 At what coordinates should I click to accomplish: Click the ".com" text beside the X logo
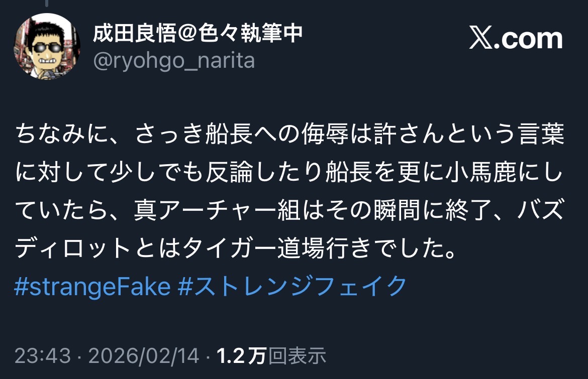coord(528,39)
